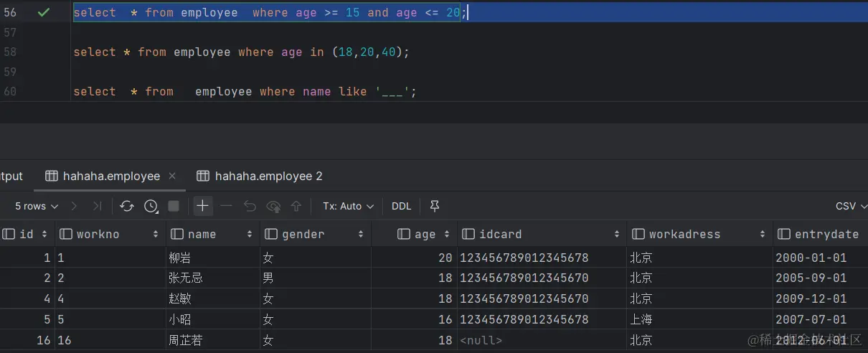Click the workno column header icon
This screenshot has width=868, height=353.
tap(66, 234)
